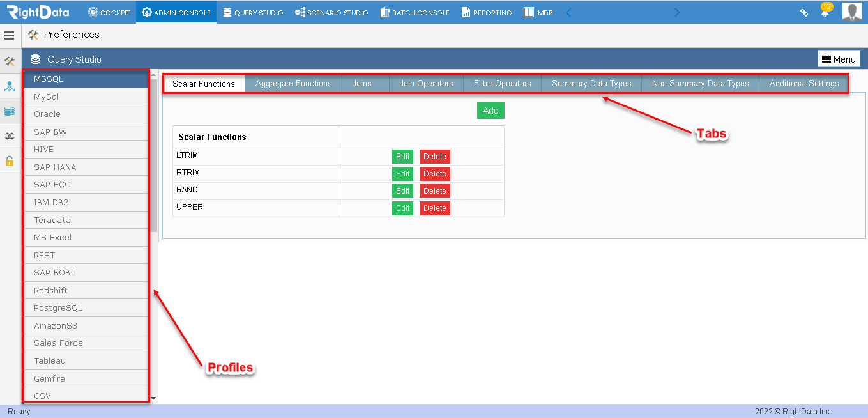Select the database stack sidebar icon

click(10, 111)
